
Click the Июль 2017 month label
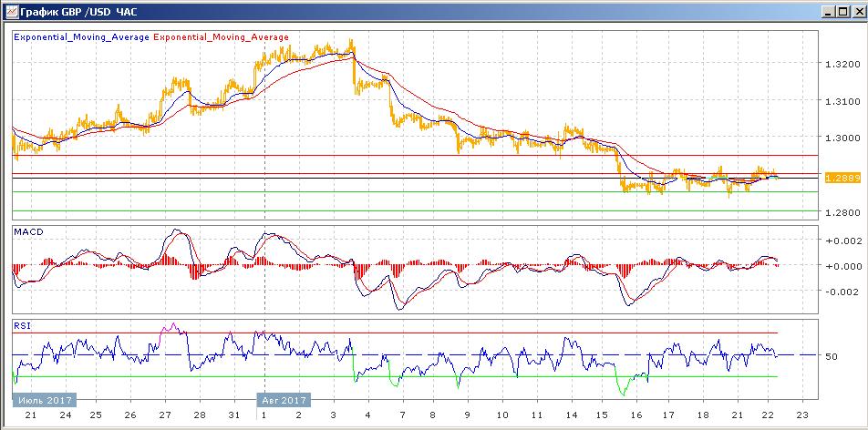click(x=45, y=399)
